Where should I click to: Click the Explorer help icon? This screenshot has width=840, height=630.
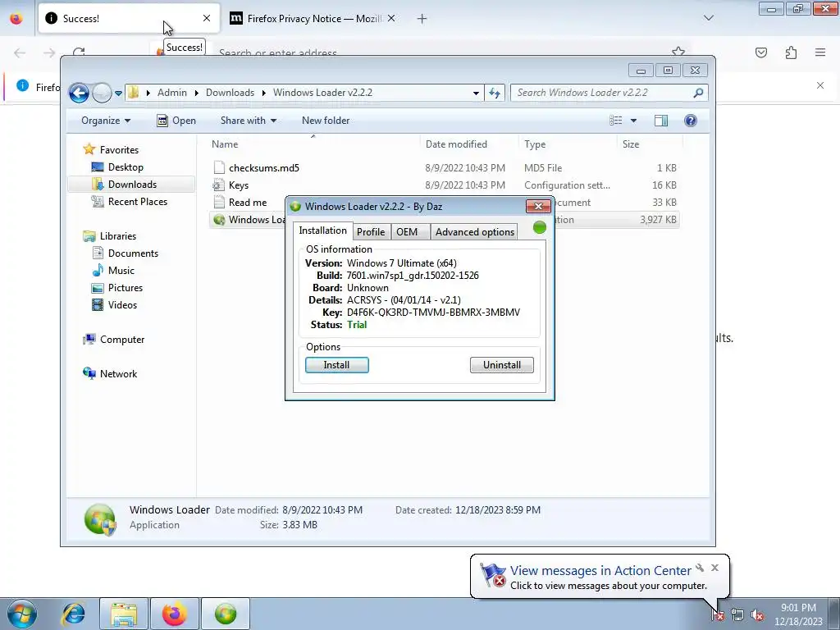point(691,121)
